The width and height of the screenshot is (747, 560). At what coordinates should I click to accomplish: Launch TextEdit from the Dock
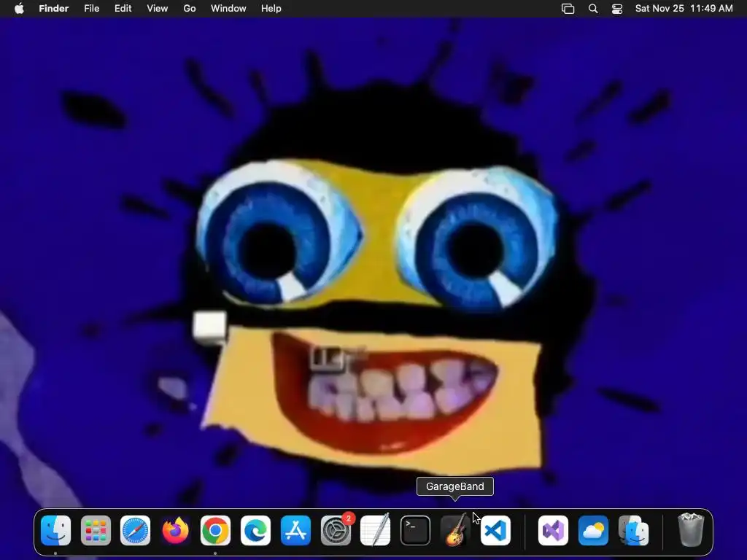pos(376,530)
